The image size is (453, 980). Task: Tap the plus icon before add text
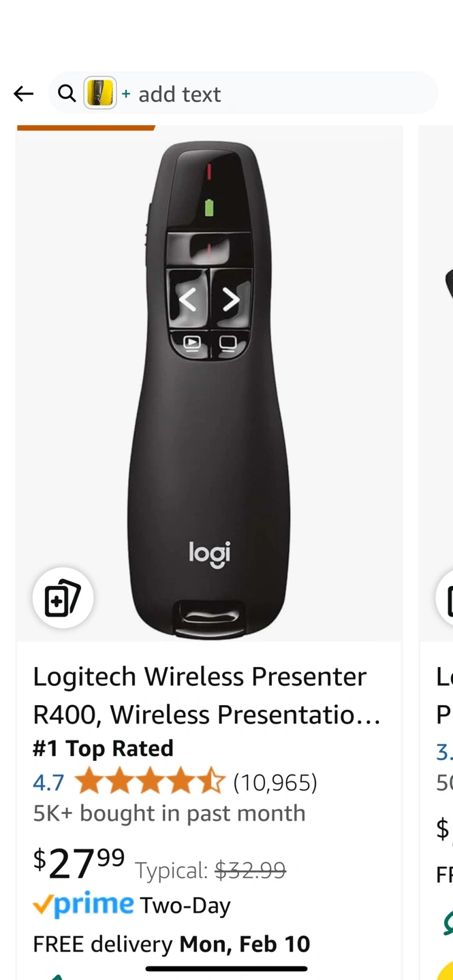coord(126,94)
